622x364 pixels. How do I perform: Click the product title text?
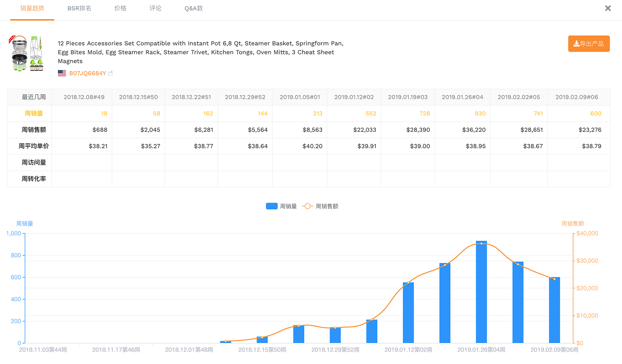(x=200, y=52)
